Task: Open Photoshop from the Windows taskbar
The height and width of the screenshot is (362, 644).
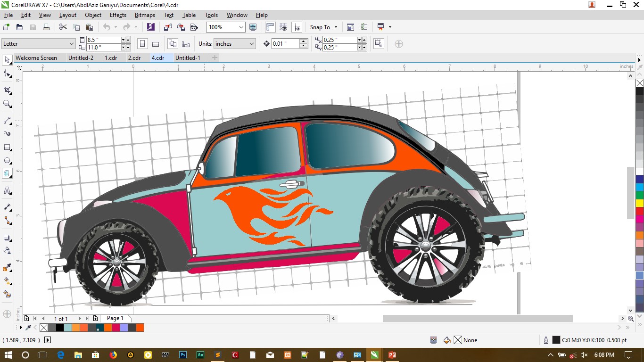Action: click(183, 355)
